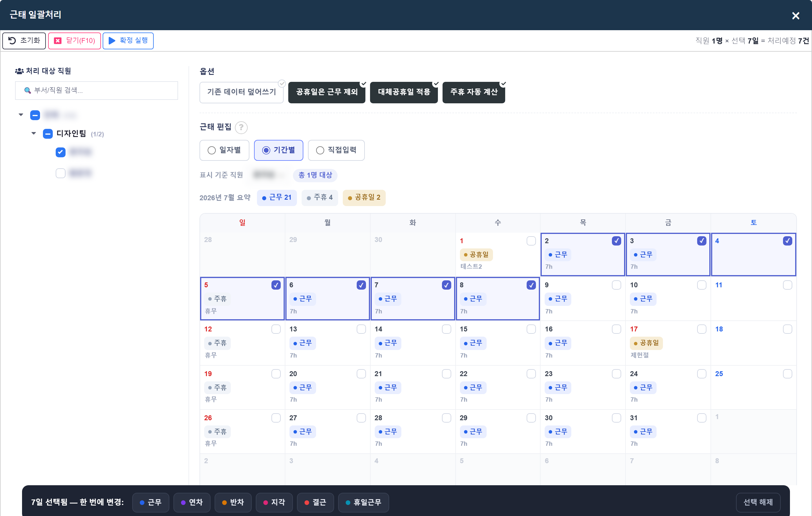
Task: Check the day 9 checkbox
Action: [x=617, y=285]
